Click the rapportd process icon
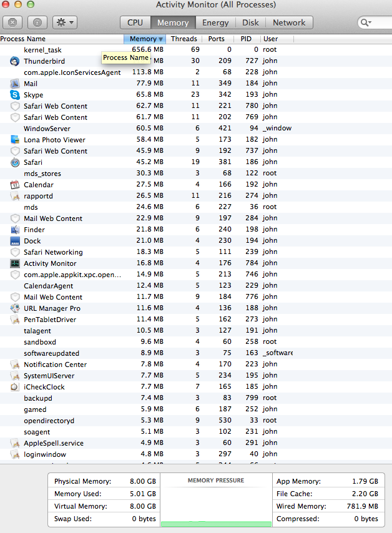The height and width of the screenshot is (533, 392). point(14,196)
